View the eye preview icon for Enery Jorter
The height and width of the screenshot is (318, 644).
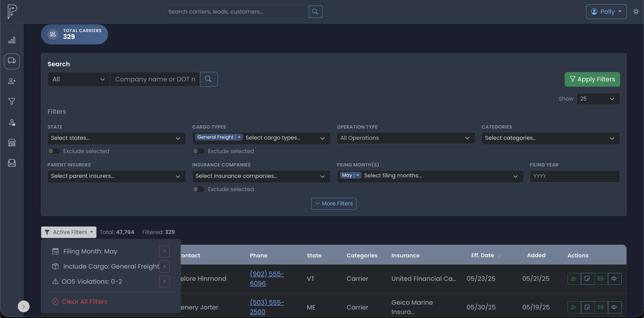click(614, 307)
